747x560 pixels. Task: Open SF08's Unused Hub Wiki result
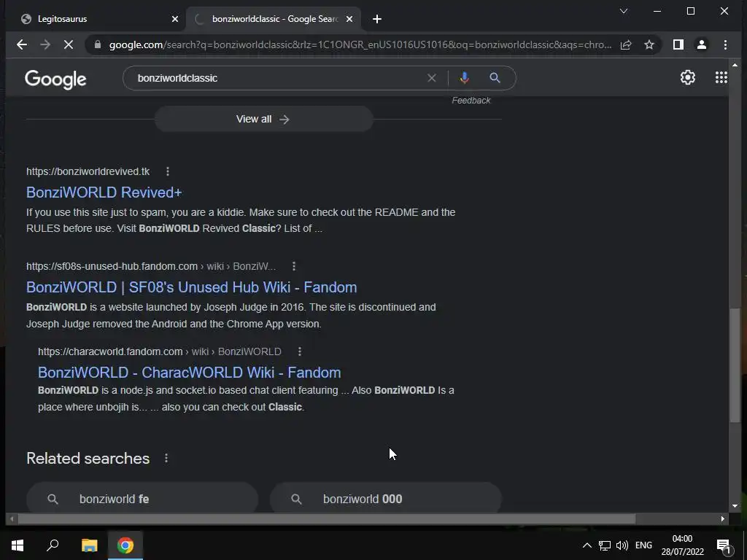pos(192,287)
